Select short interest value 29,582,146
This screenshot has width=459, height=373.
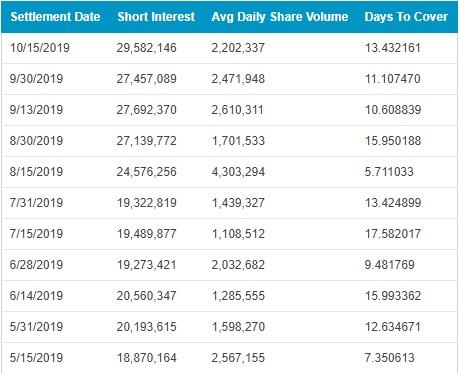147,48
